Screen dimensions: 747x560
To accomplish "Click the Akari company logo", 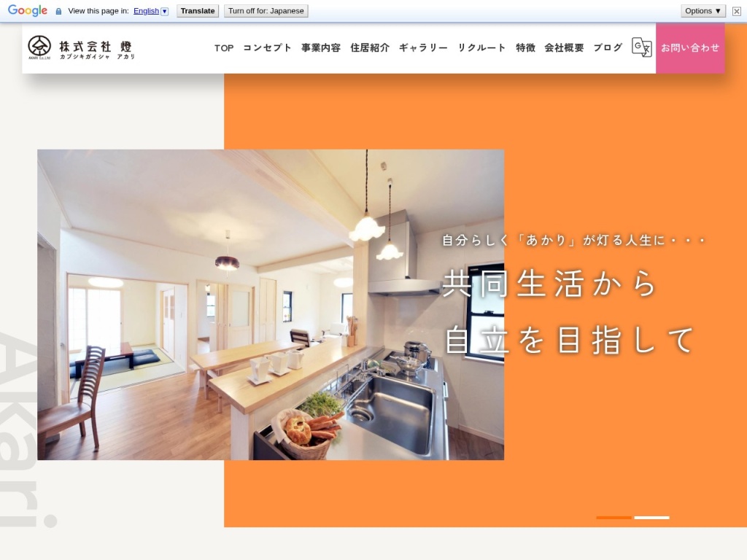I will click(81, 48).
